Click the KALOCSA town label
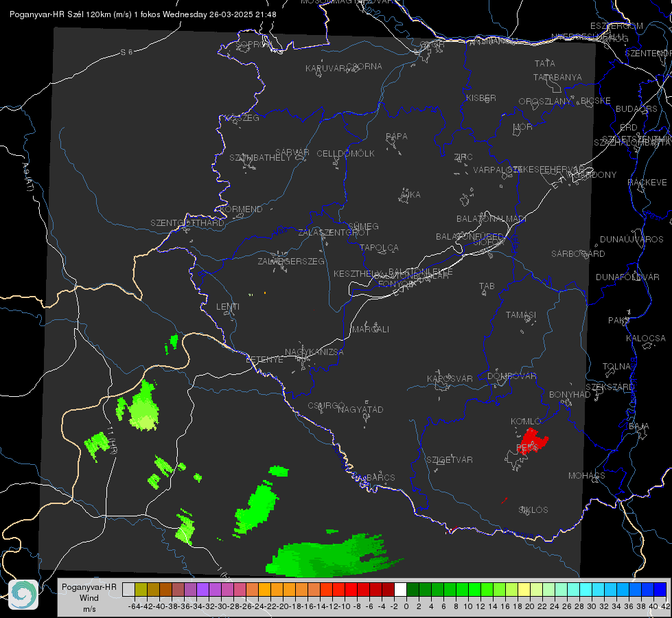 click(646, 339)
